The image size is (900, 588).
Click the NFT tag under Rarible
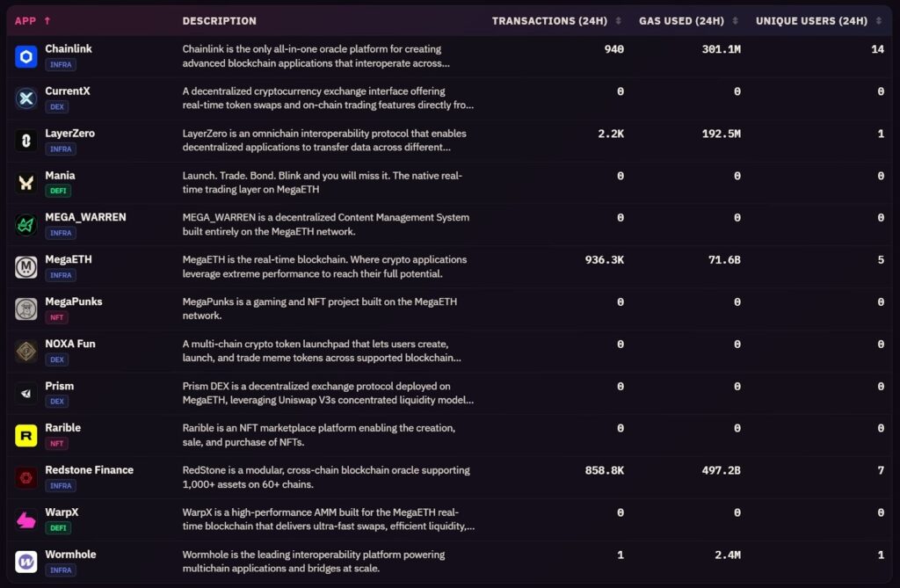click(57, 443)
